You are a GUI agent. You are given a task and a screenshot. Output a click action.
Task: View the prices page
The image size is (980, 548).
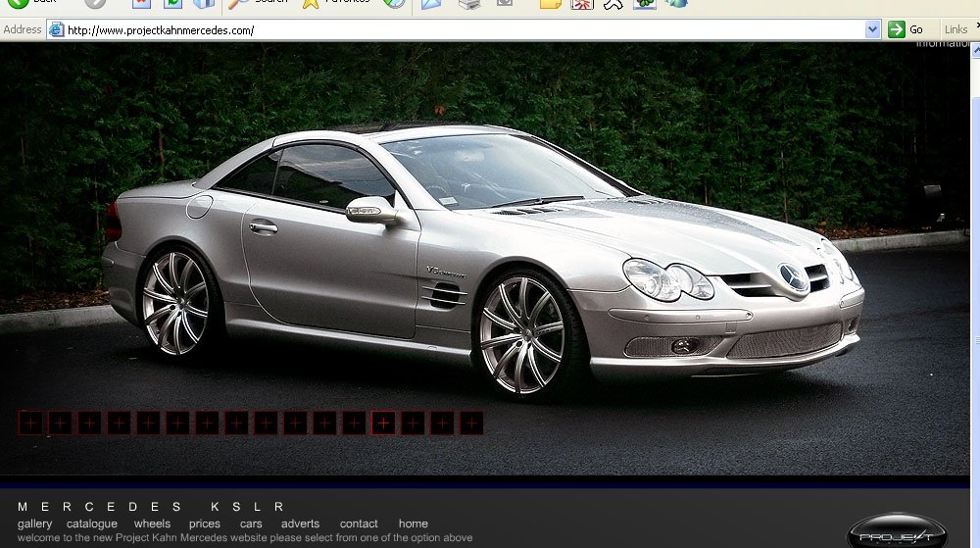[x=205, y=523]
